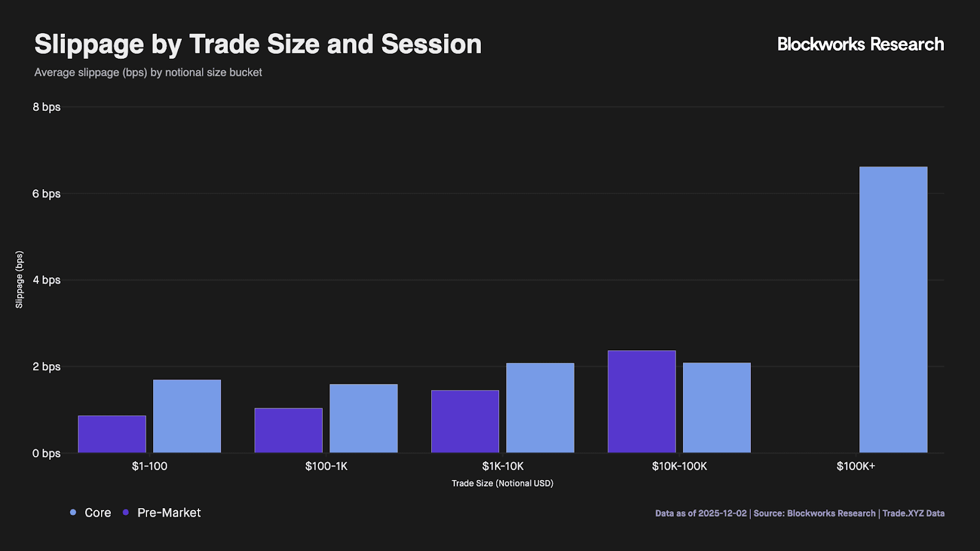Click the Core legend color dot

73,512
